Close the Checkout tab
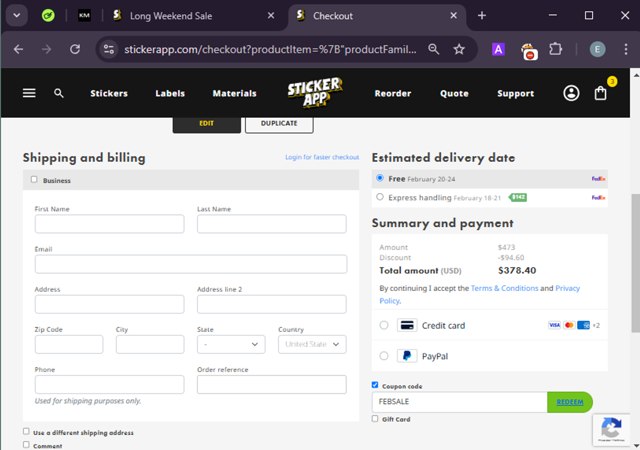 pos(453,16)
